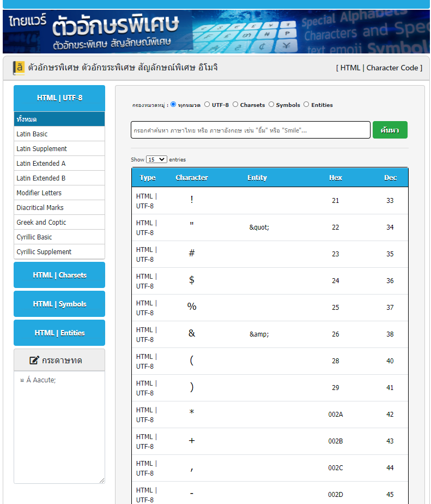This screenshot has height=504, width=431.
Task: Click decimal value 38
Action: click(390, 334)
